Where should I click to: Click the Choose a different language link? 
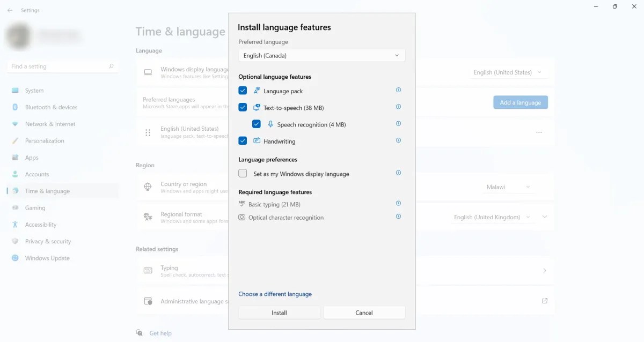(x=275, y=294)
